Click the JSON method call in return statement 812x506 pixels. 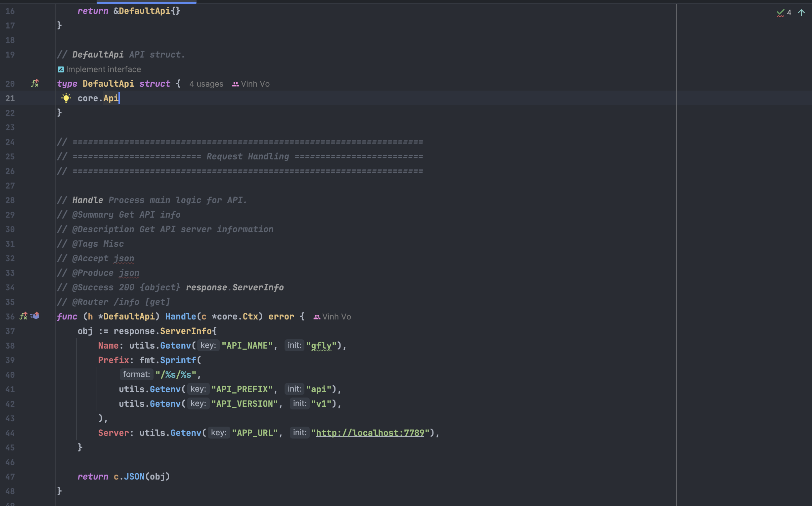[134, 477]
